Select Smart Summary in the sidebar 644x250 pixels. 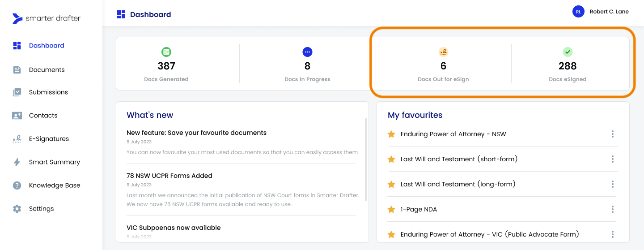(x=54, y=162)
